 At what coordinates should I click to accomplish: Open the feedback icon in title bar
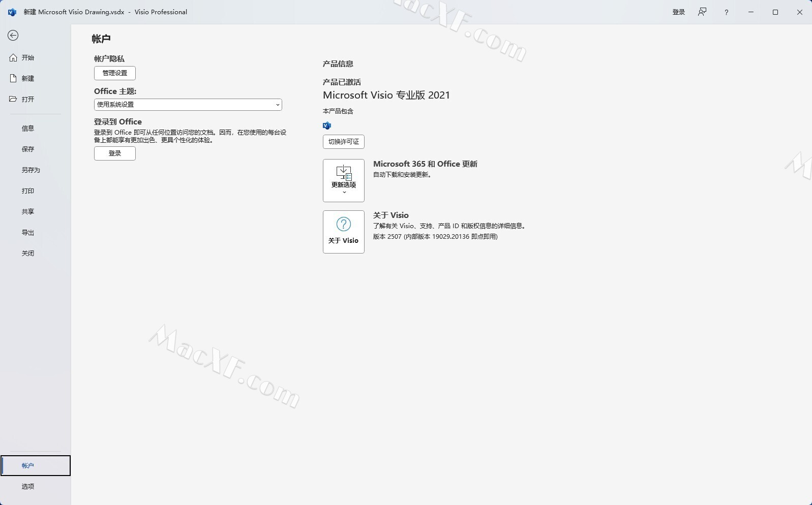(x=702, y=12)
